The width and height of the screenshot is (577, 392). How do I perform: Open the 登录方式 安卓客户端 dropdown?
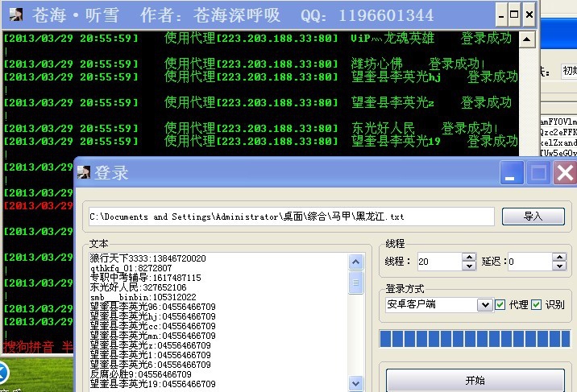coord(484,305)
